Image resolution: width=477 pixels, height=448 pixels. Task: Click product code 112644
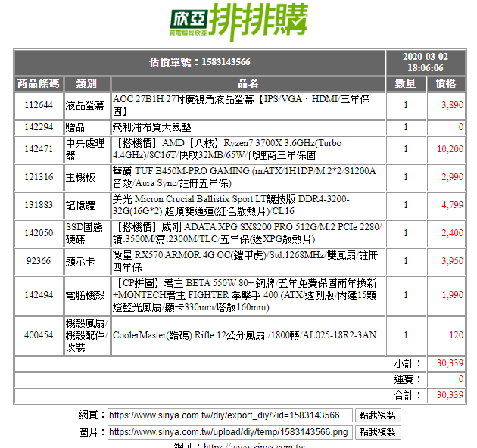39,105
